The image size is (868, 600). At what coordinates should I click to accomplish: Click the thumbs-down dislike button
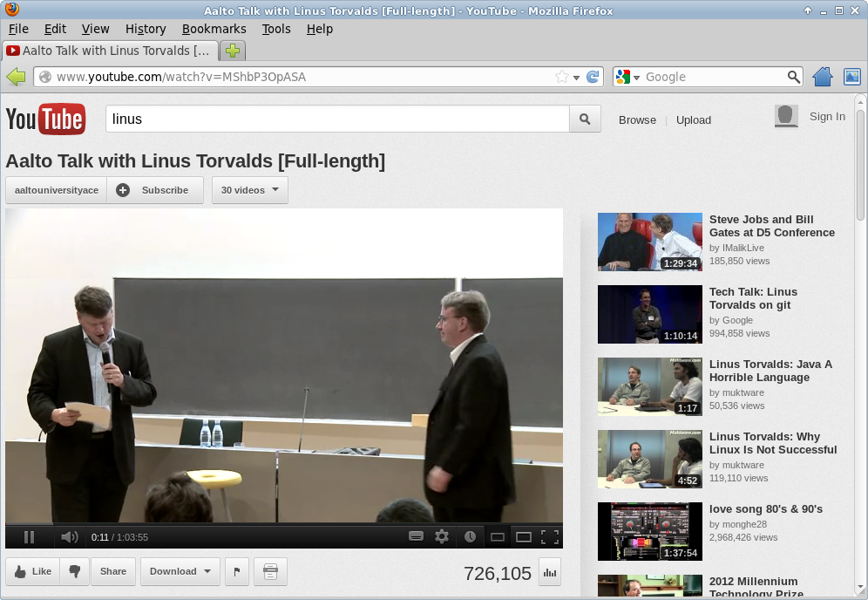point(74,571)
